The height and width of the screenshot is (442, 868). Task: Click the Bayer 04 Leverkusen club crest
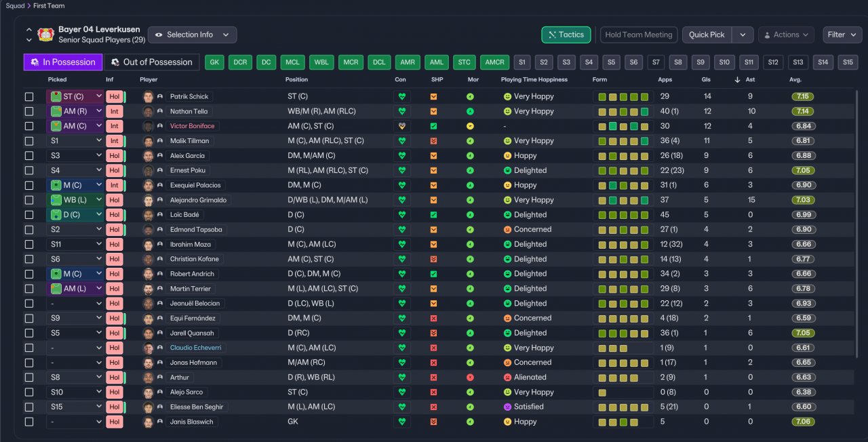pos(46,35)
